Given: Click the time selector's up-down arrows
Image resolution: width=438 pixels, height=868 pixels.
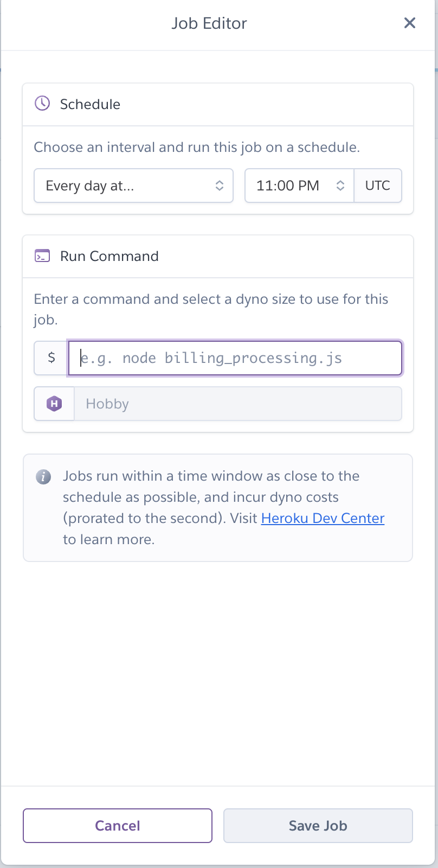Looking at the screenshot, I should pyautogui.click(x=340, y=186).
